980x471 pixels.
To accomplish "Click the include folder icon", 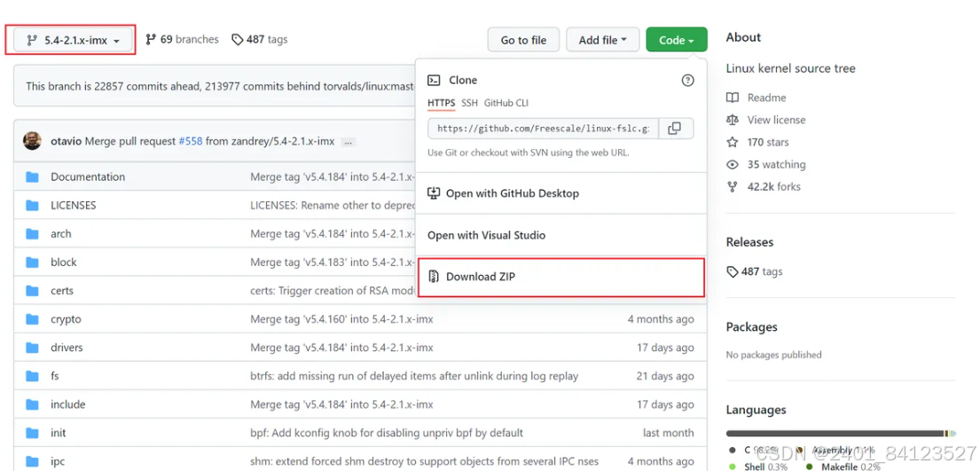I will click(33, 404).
